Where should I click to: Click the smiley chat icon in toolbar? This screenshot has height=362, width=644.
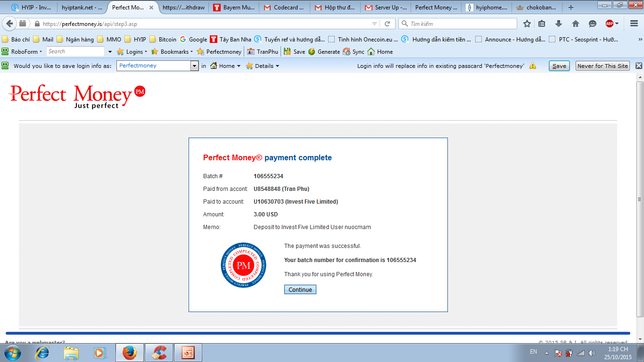point(593,24)
